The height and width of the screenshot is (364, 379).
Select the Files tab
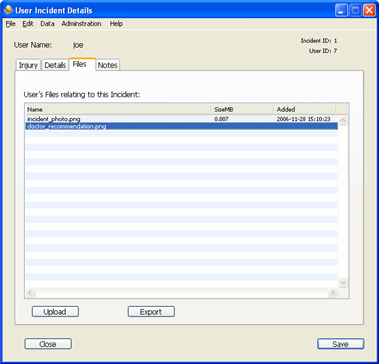[x=82, y=64]
